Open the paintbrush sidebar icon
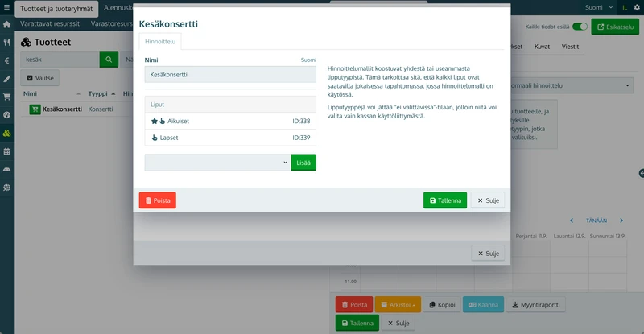This screenshot has width=644, height=334. (x=7, y=79)
